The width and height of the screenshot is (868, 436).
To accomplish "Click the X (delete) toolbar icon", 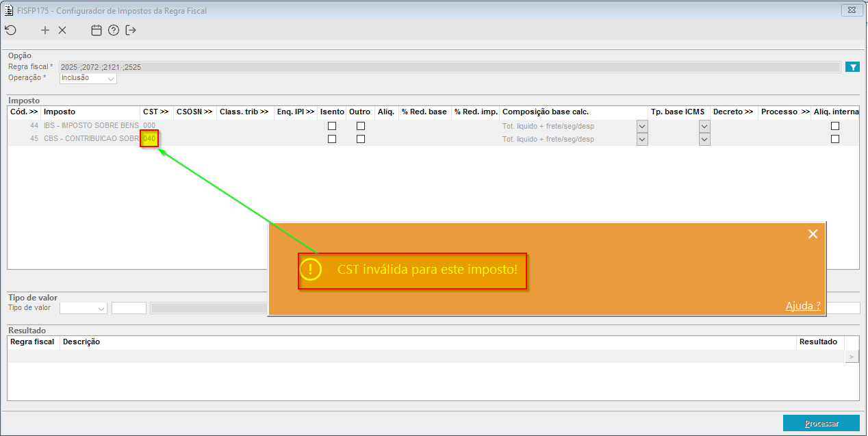I will tap(62, 30).
